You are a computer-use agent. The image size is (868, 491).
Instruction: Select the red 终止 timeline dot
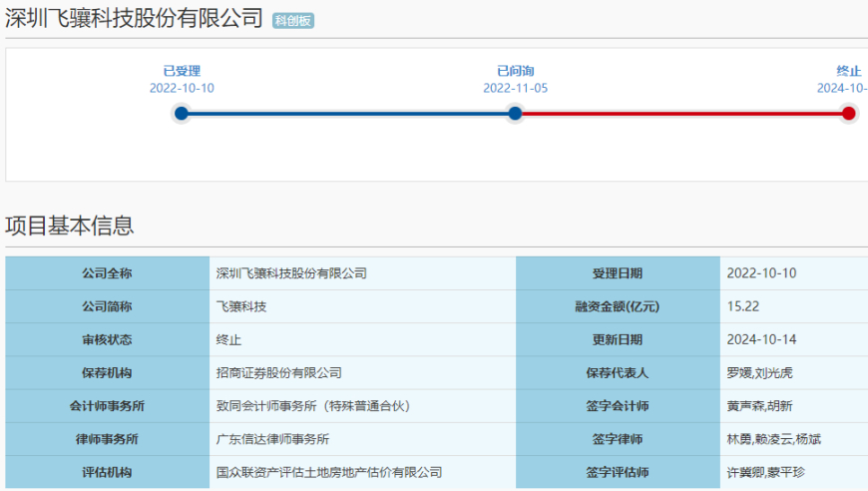tap(849, 114)
